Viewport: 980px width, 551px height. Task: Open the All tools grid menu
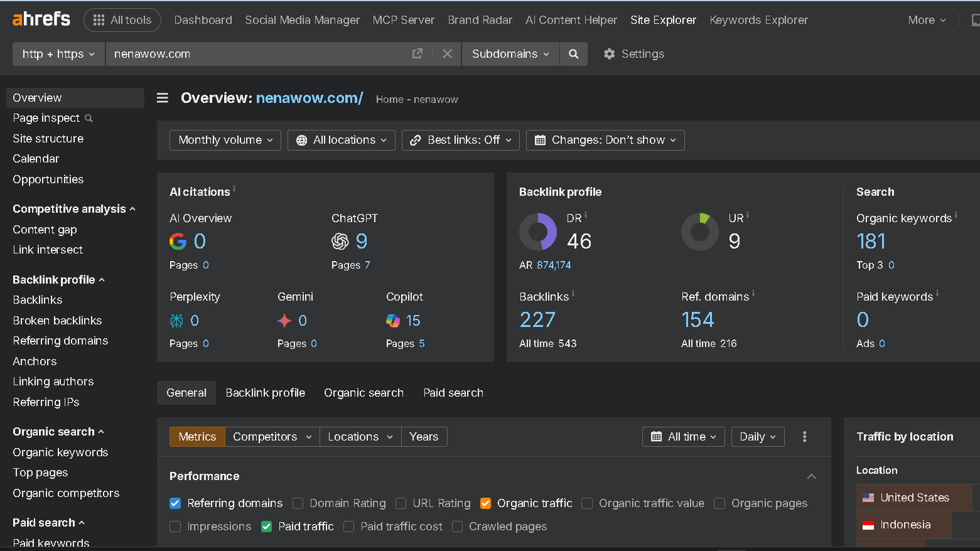pos(122,19)
